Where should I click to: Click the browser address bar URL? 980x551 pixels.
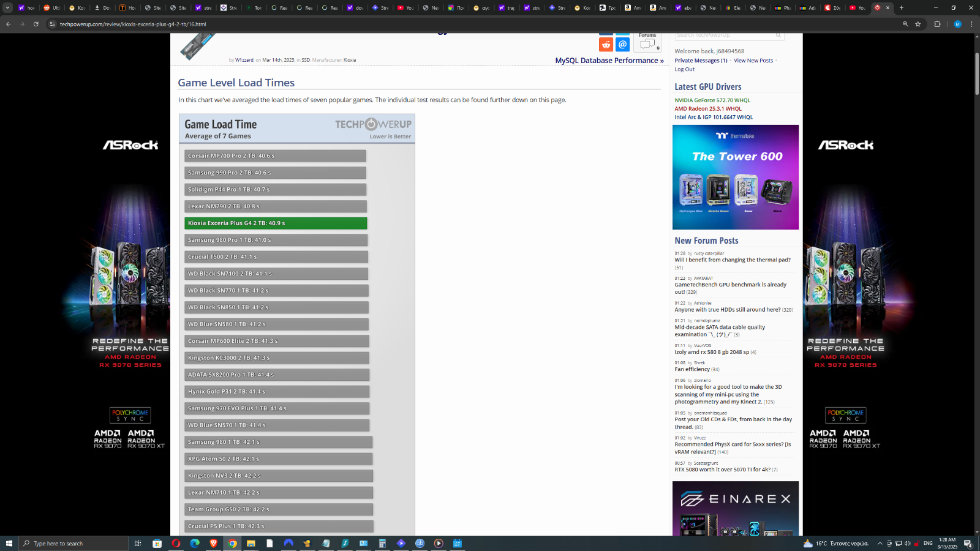click(133, 24)
